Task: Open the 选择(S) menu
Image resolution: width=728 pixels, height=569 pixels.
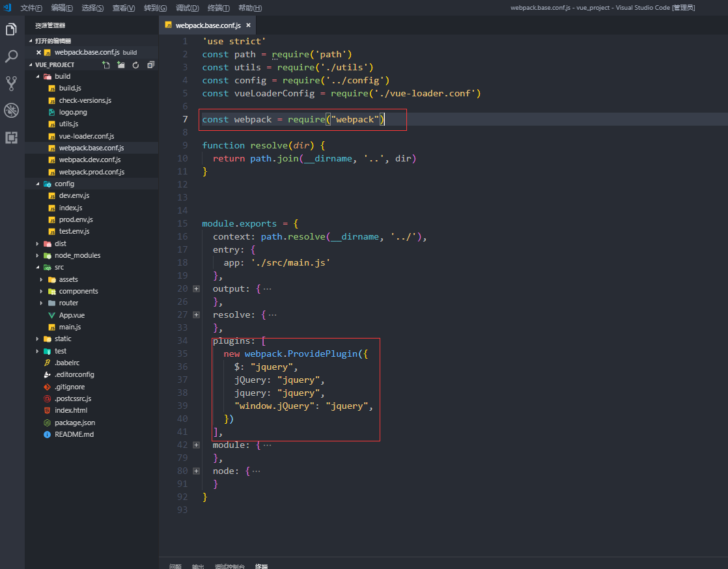Action: [x=92, y=8]
